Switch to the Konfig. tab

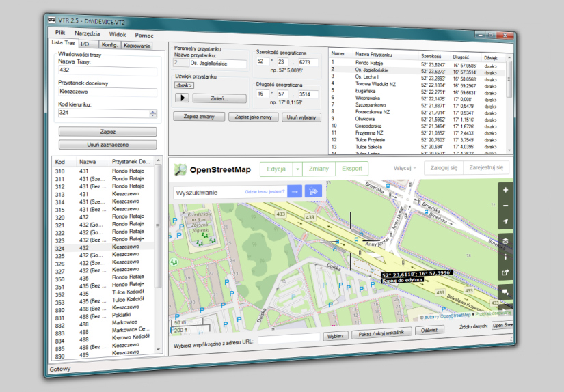point(110,46)
